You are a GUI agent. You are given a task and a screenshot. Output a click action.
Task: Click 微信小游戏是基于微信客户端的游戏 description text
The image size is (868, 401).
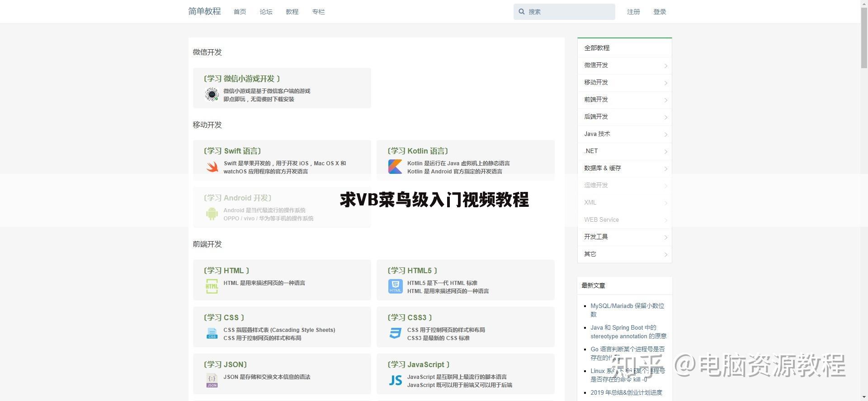pyautogui.click(x=267, y=91)
